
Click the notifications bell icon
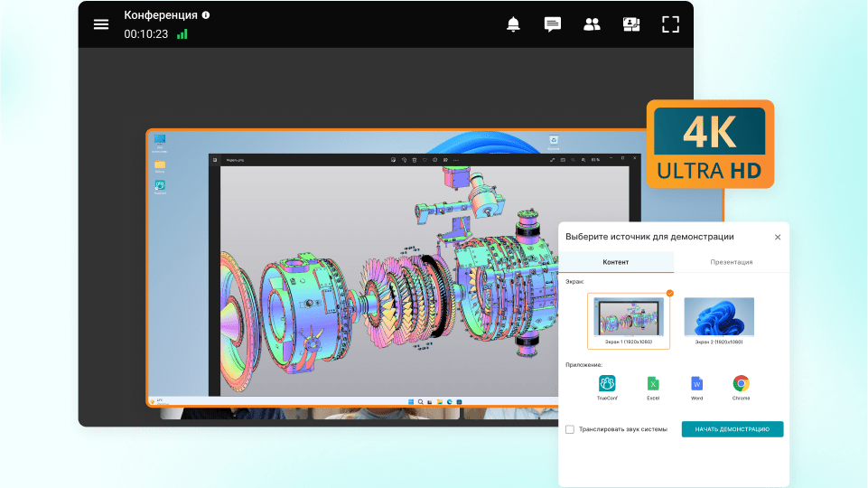click(513, 24)
